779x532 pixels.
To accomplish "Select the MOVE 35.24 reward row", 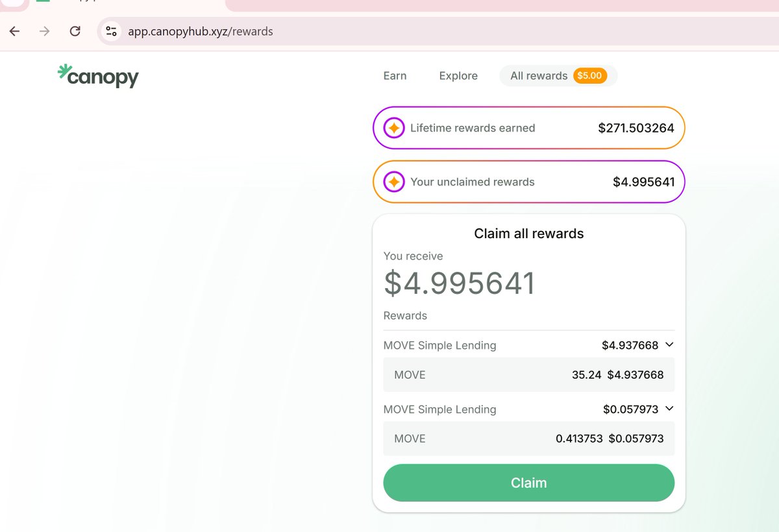I will 528,374.
